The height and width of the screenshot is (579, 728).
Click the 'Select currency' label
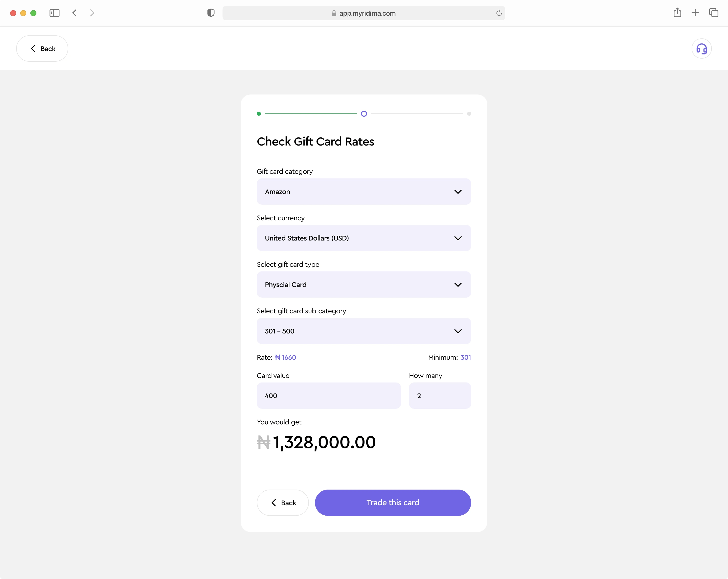pos(281,218)
